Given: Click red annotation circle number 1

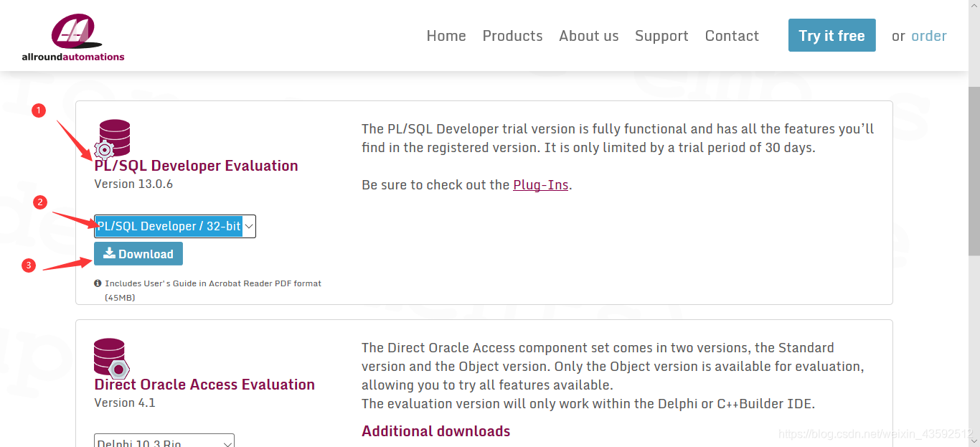Looking at the screenshot, I should pos(39,110).
